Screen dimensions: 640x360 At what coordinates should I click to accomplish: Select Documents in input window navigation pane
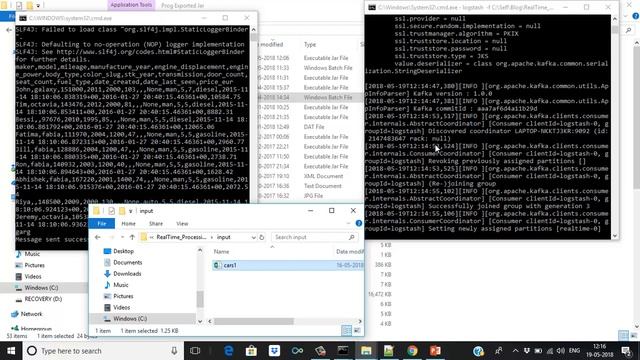click(x=127, y=262)
